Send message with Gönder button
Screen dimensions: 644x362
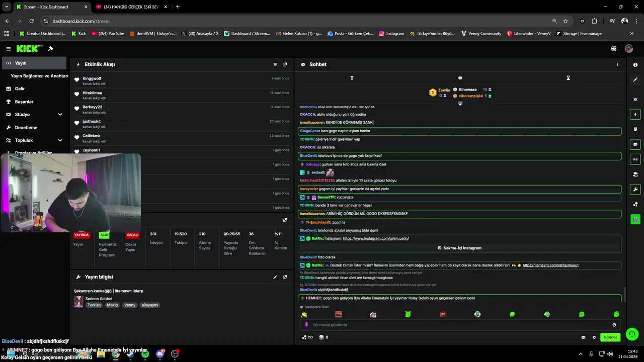(x=610, y=337)
